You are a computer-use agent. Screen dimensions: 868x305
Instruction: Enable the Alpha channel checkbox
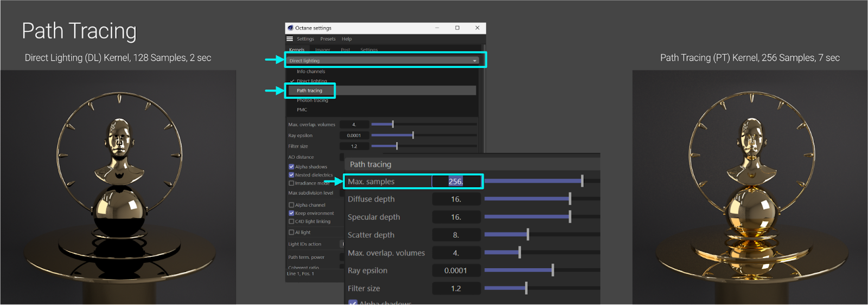291,205
